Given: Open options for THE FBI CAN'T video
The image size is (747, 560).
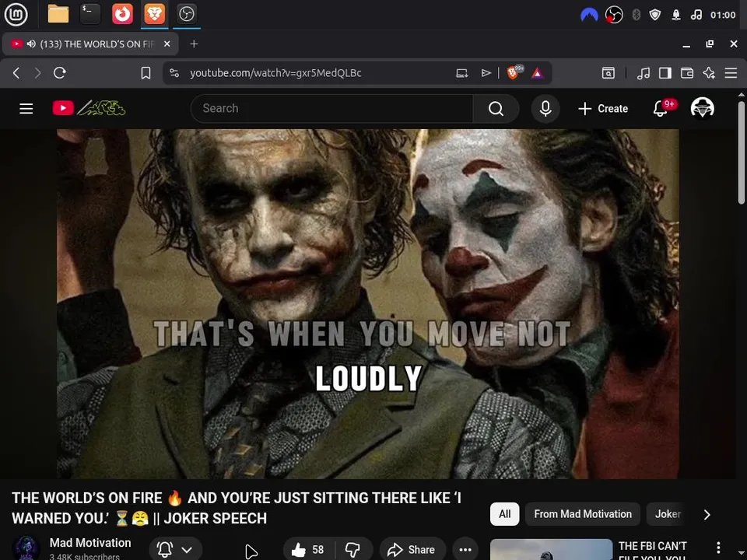Looking at the screenshot, I should pos(718,548).
